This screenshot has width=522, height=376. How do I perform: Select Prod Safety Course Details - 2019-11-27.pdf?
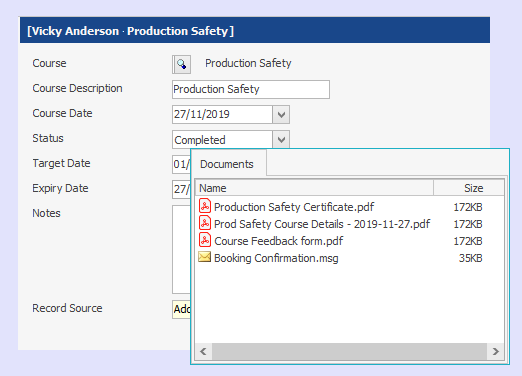click(x=322, y=224)
